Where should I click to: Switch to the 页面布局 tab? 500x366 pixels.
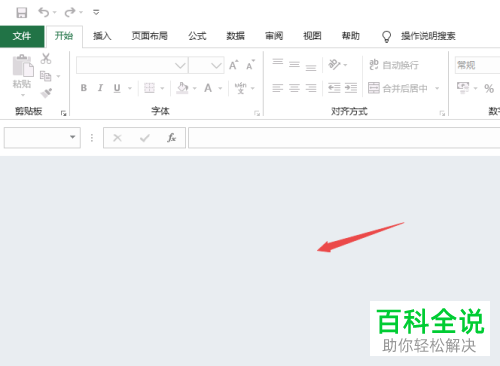[x=150, y=36]
